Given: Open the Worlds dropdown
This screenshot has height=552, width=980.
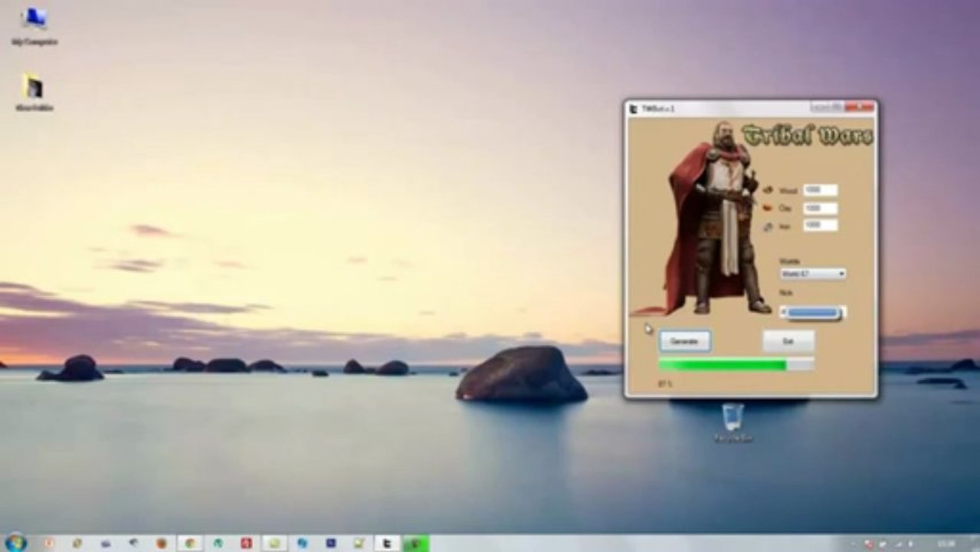Looking at the screenshot, I should pyautogui.click(x=813, y=274).
